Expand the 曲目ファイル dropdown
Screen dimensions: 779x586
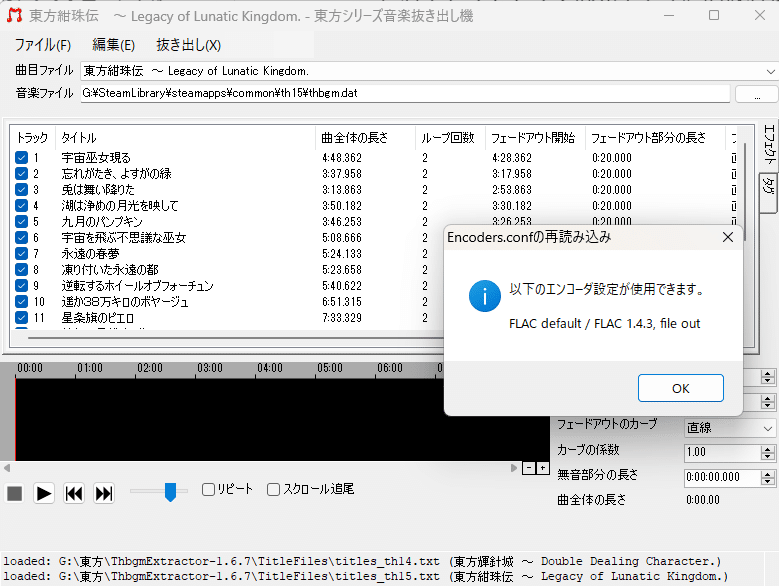click(770, 71)
